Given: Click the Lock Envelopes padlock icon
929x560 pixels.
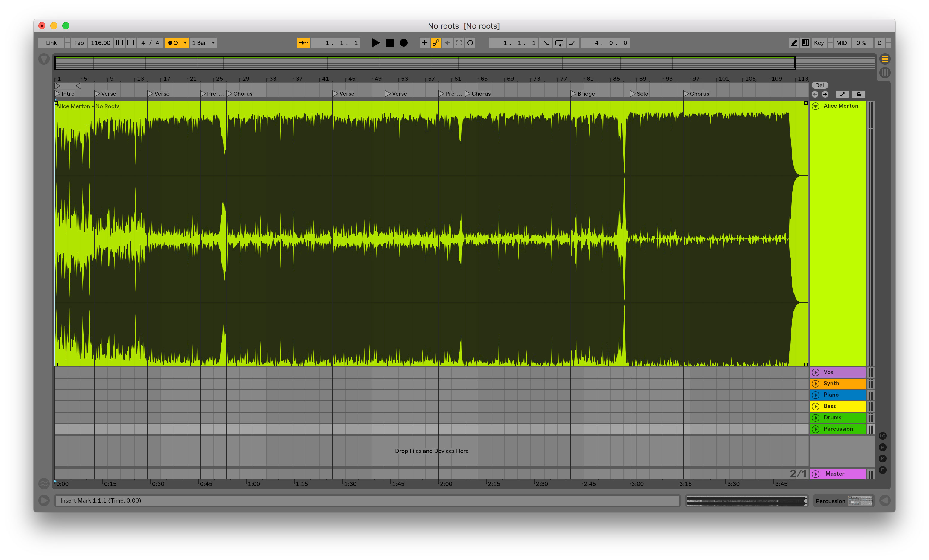Looking at the screenshot, I should tap(858, 94).
